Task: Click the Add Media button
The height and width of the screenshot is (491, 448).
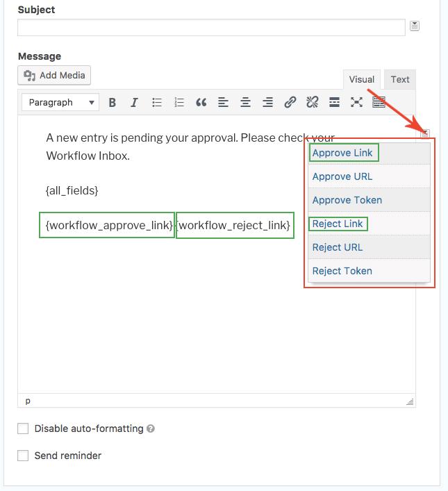Action: coord(54,75)
